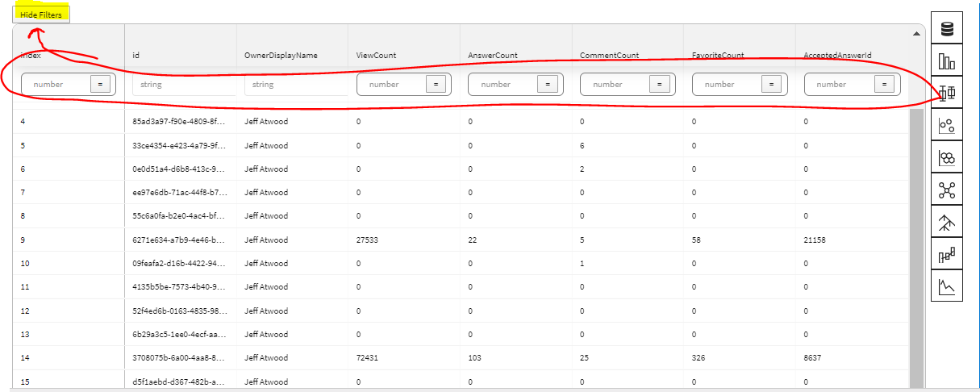
Task: Click the Hide Filters button
Action: [x=41, y=15]
